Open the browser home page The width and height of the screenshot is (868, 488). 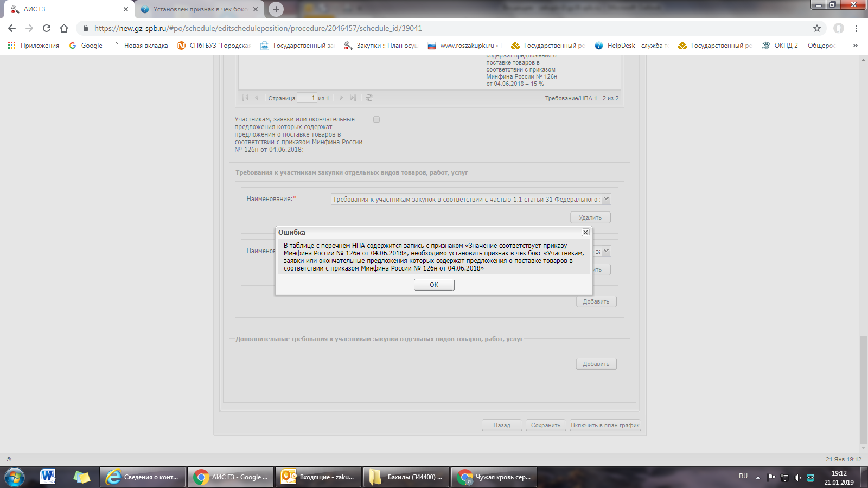[64, 28]
